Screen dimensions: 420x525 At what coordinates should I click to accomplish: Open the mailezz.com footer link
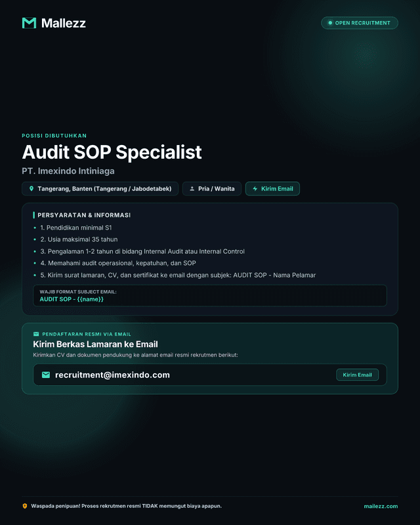pyautogui.click(x=381, y=506)
